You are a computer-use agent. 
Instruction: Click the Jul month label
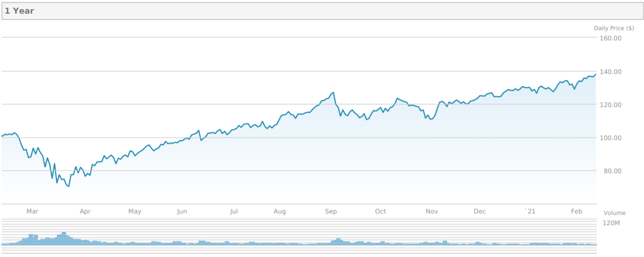pyautogui.click(x=233, y=211)
